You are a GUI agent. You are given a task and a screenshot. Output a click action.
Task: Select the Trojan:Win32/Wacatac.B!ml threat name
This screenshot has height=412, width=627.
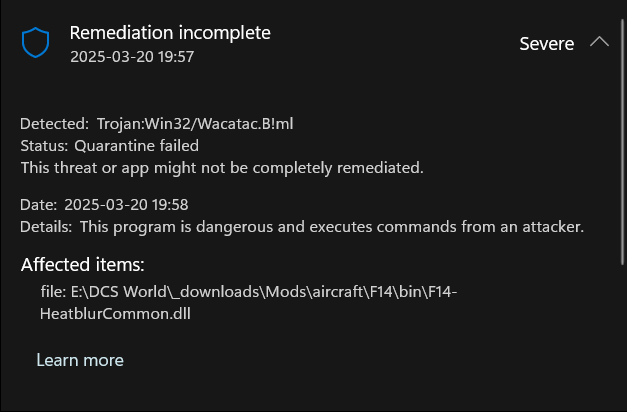click(x=195, y=124)
